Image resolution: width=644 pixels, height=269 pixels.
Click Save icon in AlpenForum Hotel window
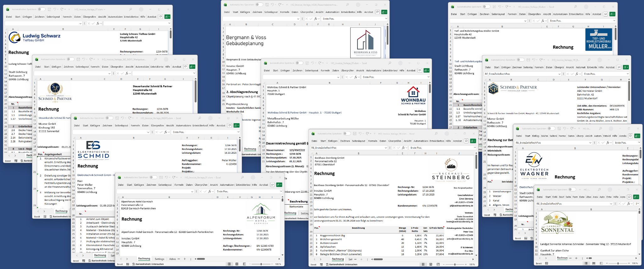click(x=161, y=177)
